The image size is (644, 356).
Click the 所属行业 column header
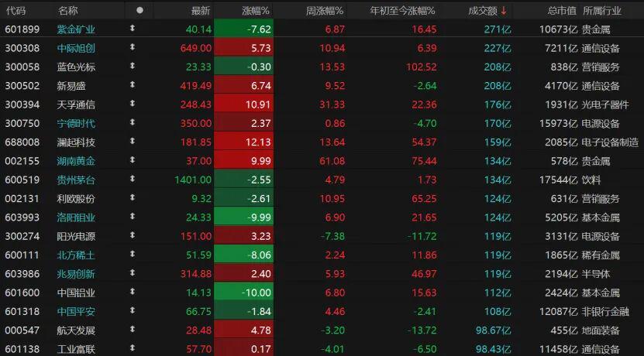(602, 10)
